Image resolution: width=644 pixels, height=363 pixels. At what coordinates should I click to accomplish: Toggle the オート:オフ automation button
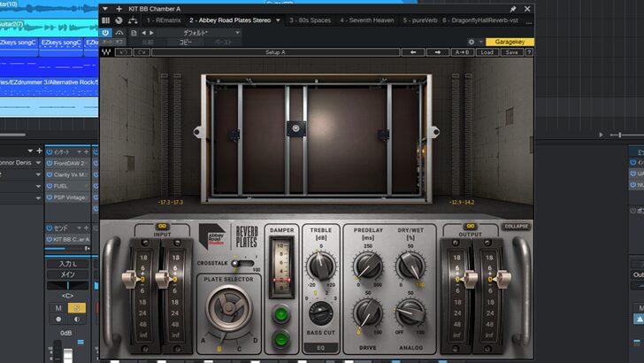point(112,42)
